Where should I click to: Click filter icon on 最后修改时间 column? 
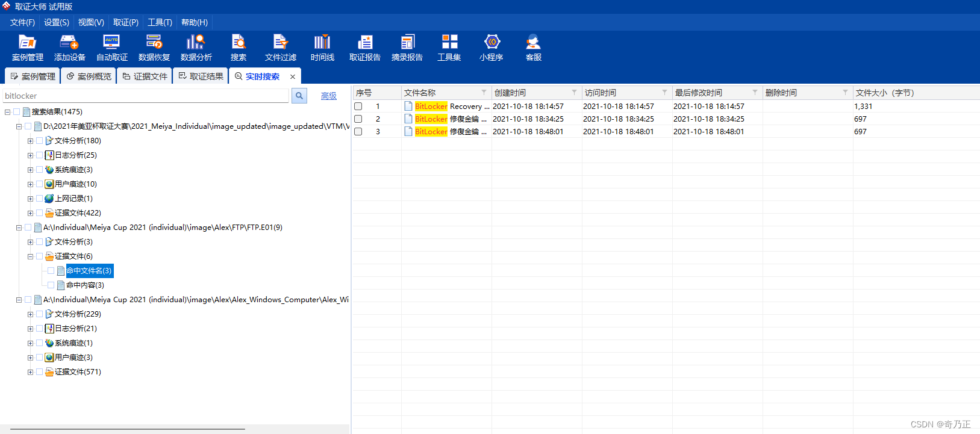coord(755,92)
